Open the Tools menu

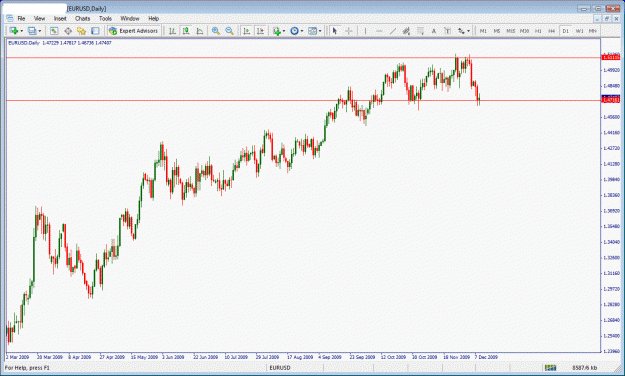(105, 18)
